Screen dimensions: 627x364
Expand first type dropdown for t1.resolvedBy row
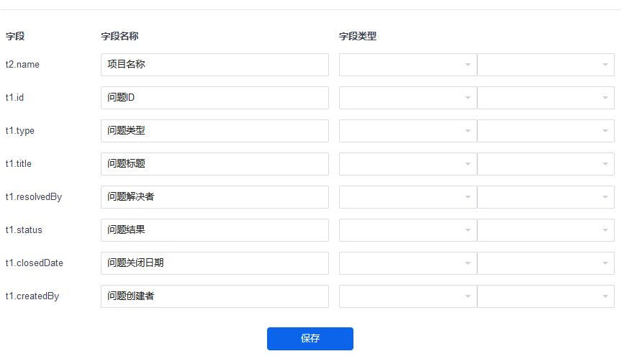pos(407,197)
